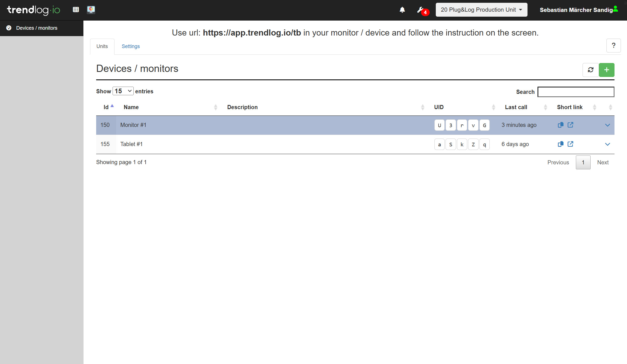This screenshot has width=627, height=364.
Task: Click UID character 'k' of Tablet #1
Action: pyautogui.click(x=462, y=144)
